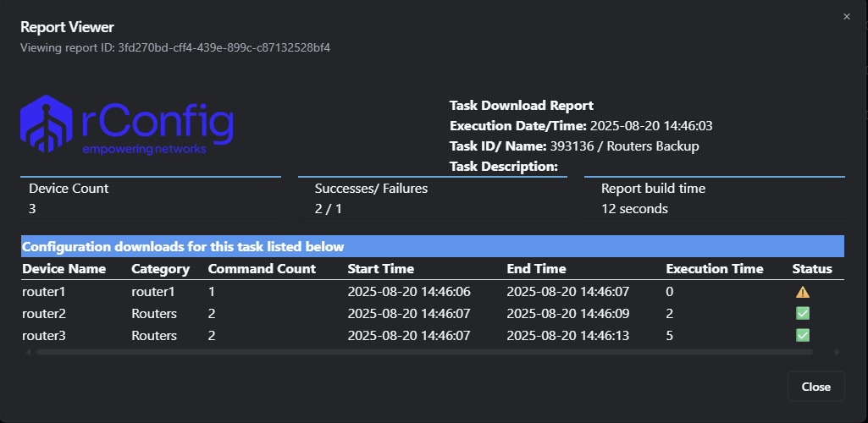Viewport: 868px width, 423px height.
Task: Click the Command Count column header
Action: pos(262,269)
